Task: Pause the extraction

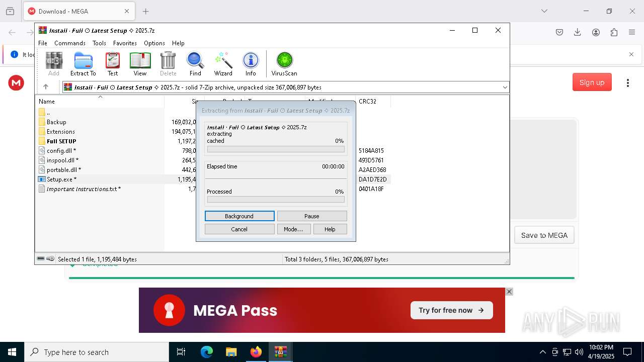Action: 312,216
